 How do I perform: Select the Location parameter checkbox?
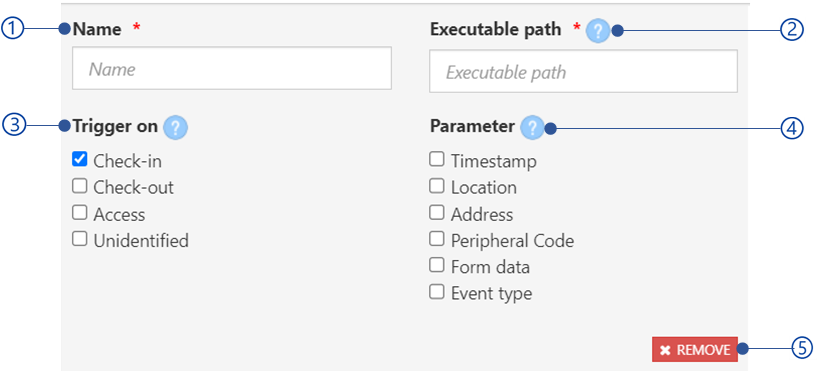437,186
